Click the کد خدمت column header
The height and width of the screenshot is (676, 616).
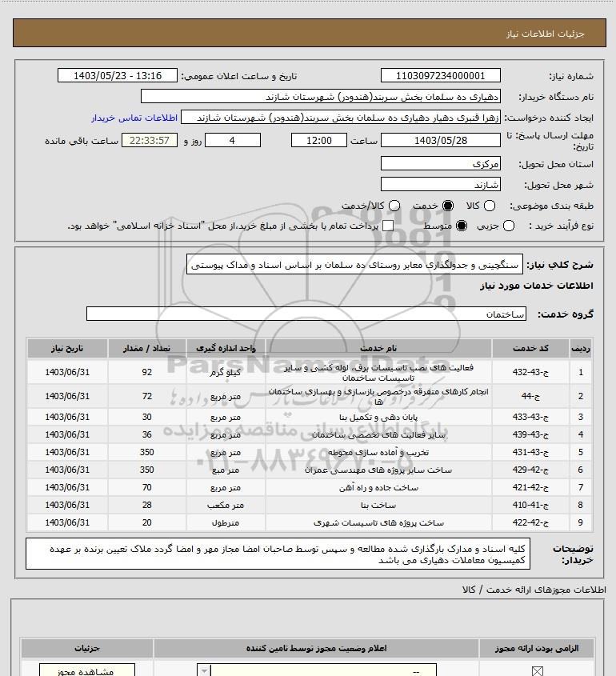(x=530, y=348)
